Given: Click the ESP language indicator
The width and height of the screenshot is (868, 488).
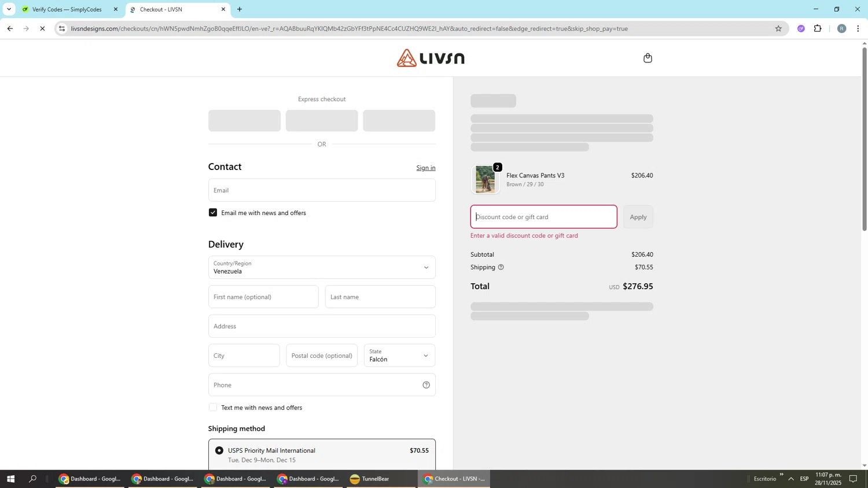Looking at the screenshot, I should click(804, 479).
